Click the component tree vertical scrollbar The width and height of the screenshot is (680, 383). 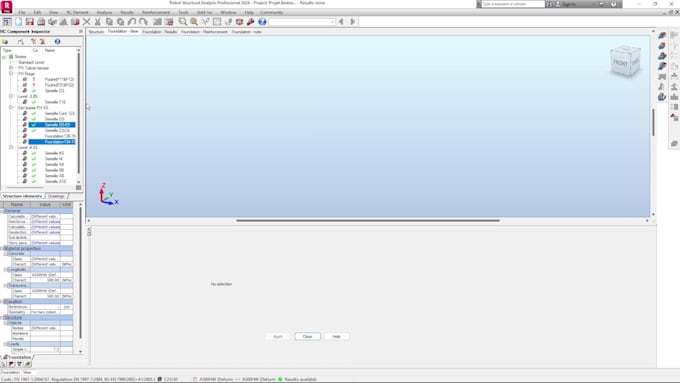point(78,113)
